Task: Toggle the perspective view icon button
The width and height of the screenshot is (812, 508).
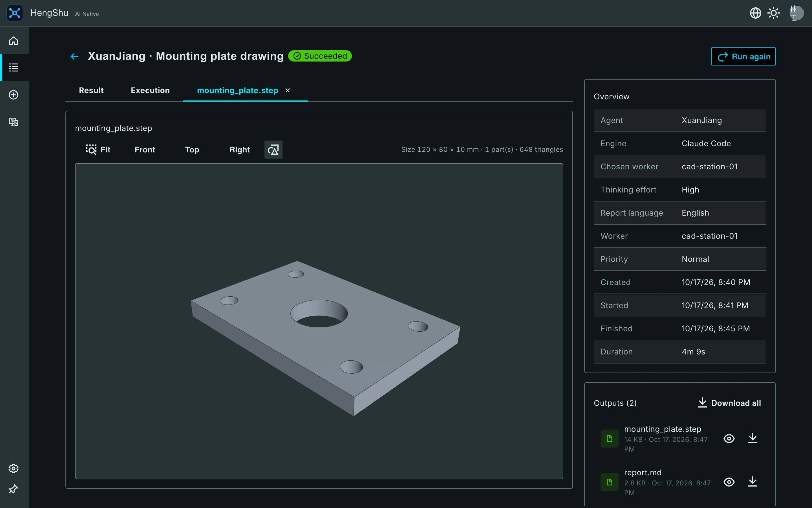Action: (x=273, y=150)
